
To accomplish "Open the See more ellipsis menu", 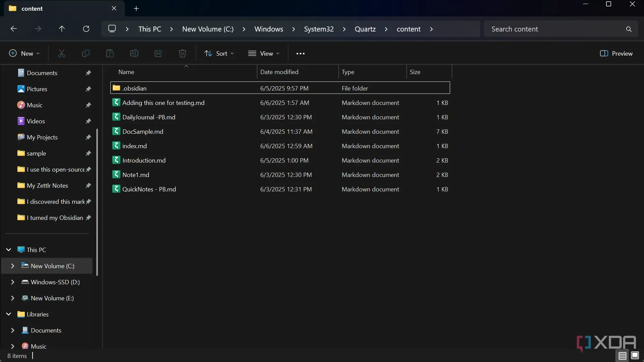I will tap(300, 53).
